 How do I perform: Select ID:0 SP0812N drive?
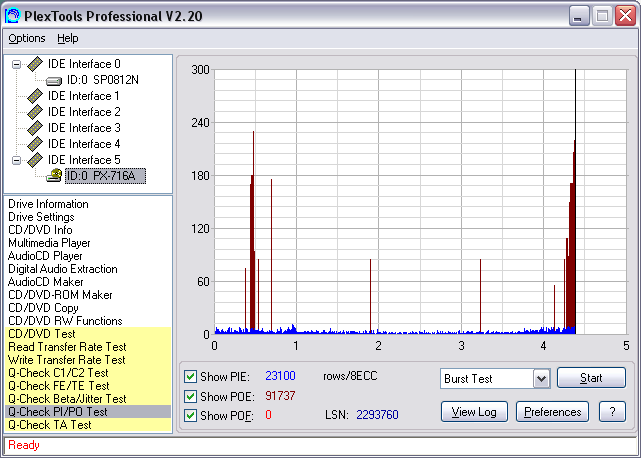(x=103, y=80)
